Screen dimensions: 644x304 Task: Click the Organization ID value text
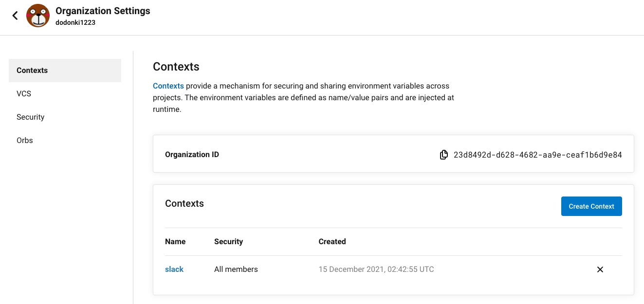point(537,155)
